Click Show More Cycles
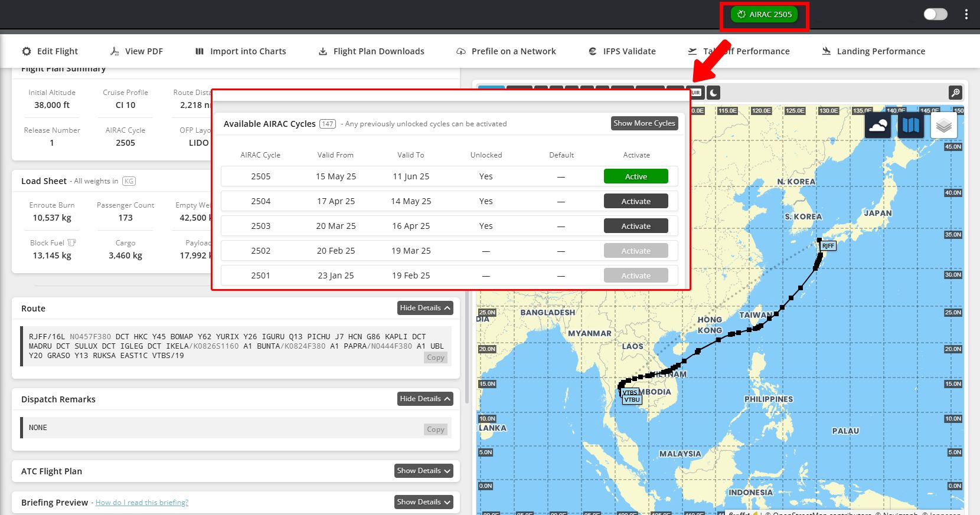 (x=644, y=123)
